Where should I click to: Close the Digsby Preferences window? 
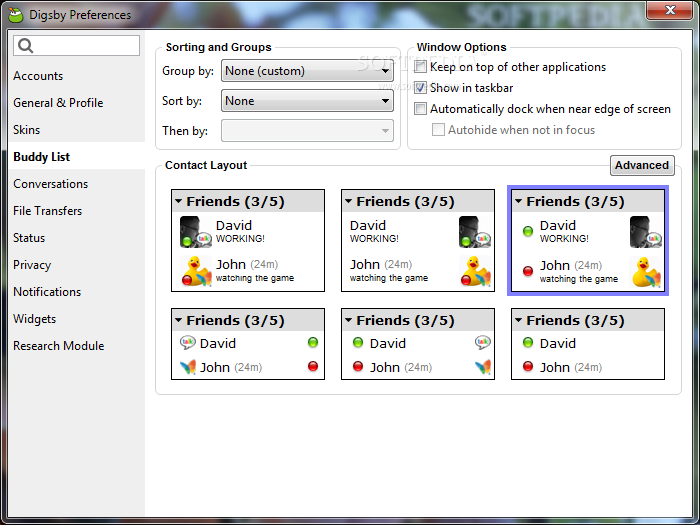point(669,10)
